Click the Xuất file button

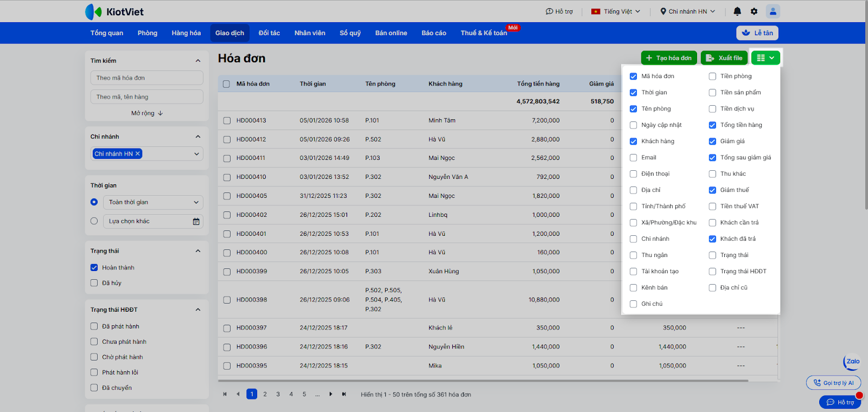tap(724, 58)
